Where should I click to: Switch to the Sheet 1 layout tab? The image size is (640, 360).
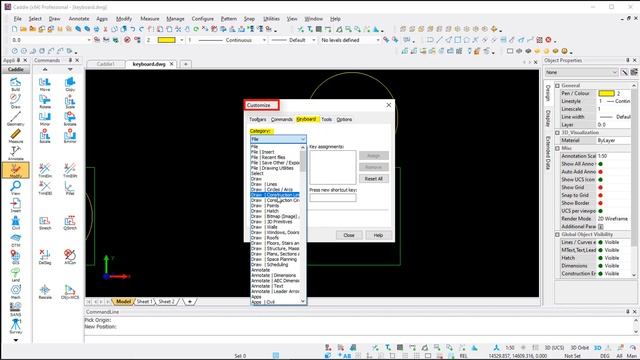(x=144, y=302)
